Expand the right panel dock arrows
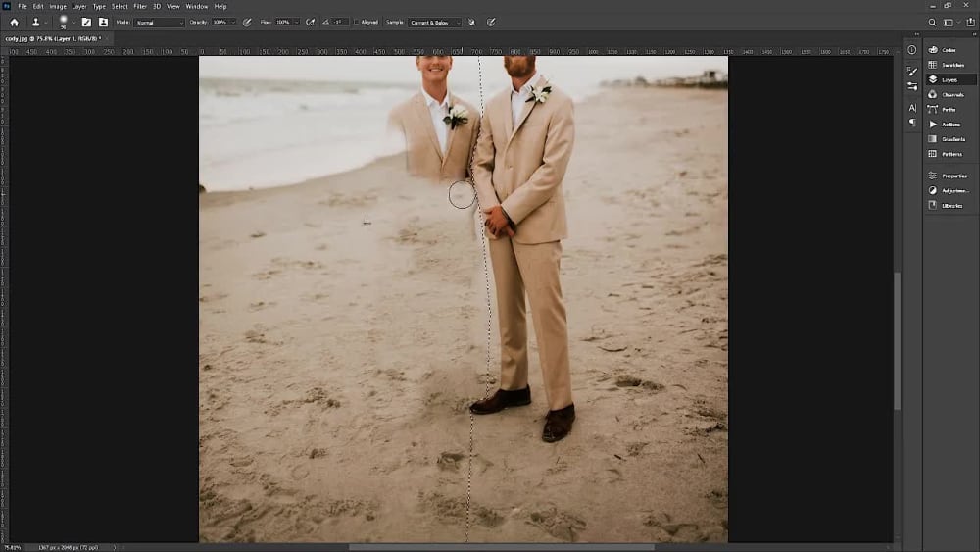980x552 pixels. pos(974,34)
